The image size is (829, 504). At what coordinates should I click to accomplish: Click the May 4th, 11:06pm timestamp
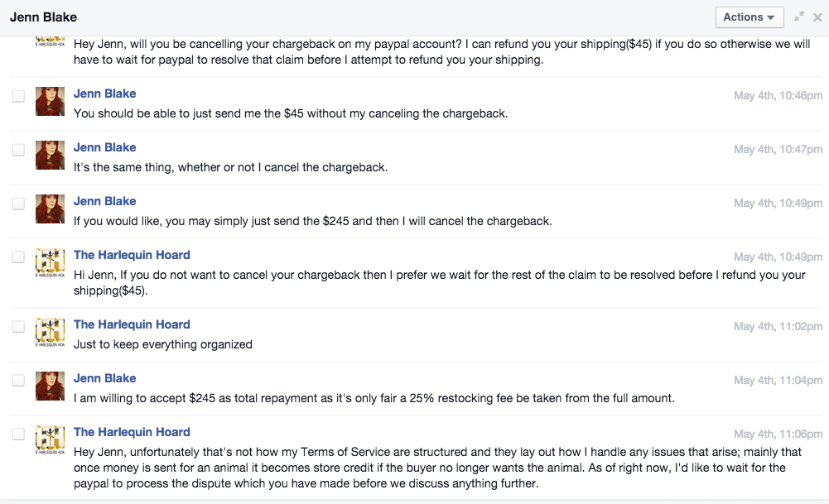coord(778,434)
